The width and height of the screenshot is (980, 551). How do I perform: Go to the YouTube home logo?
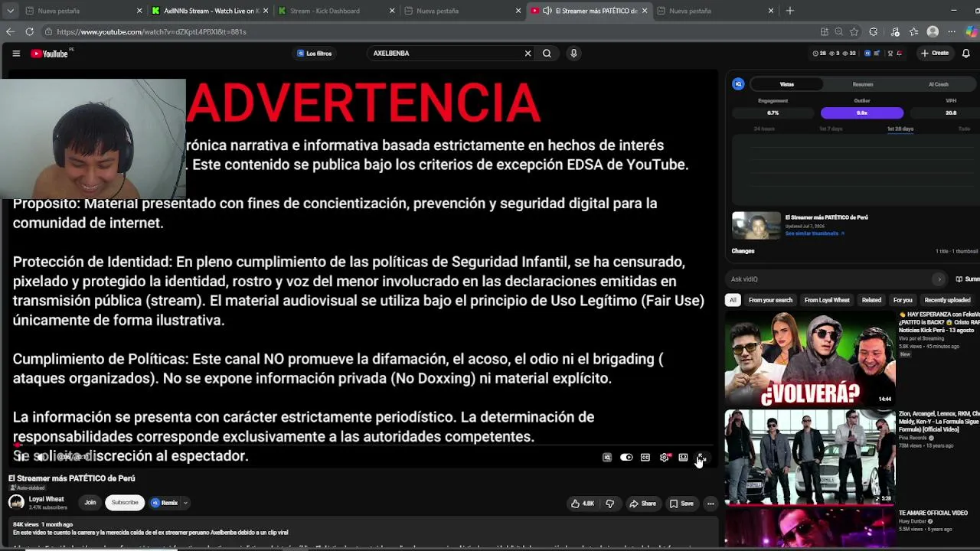coord(50,54)
